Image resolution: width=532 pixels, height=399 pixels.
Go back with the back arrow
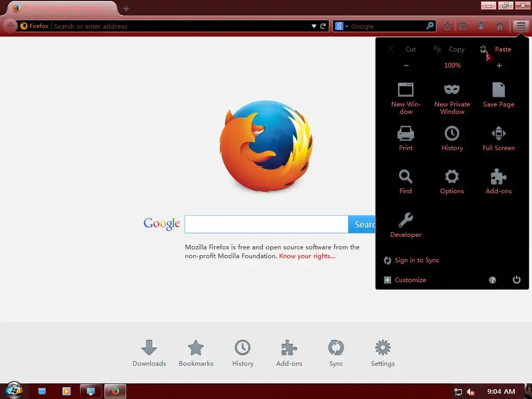10,26
